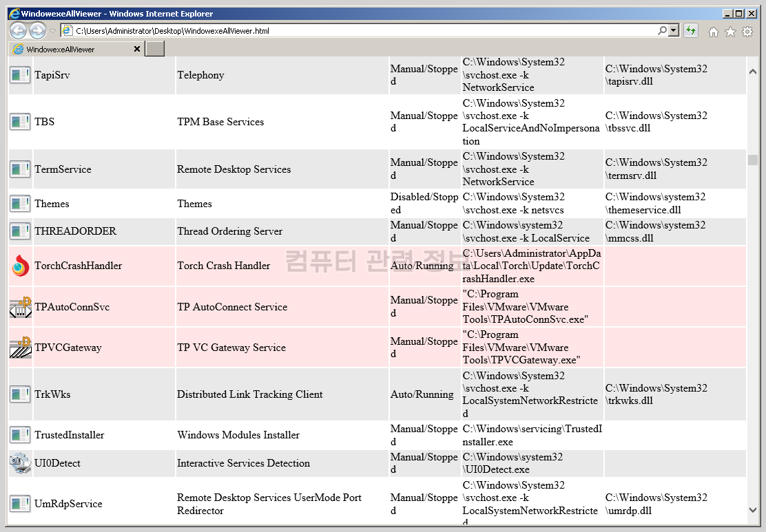The height and width of the screenshot is (532, 766).
Task: Click the Themes service icon
Action: (x=20, y=204)
